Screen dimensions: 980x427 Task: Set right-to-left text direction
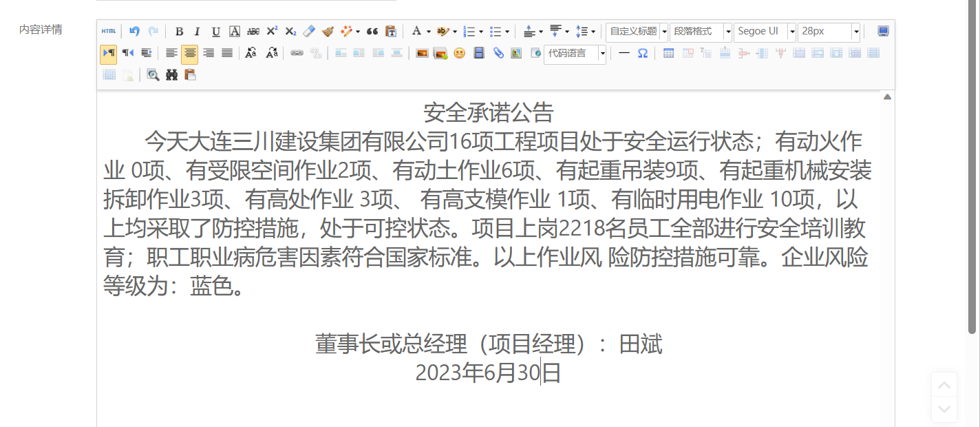127,53
